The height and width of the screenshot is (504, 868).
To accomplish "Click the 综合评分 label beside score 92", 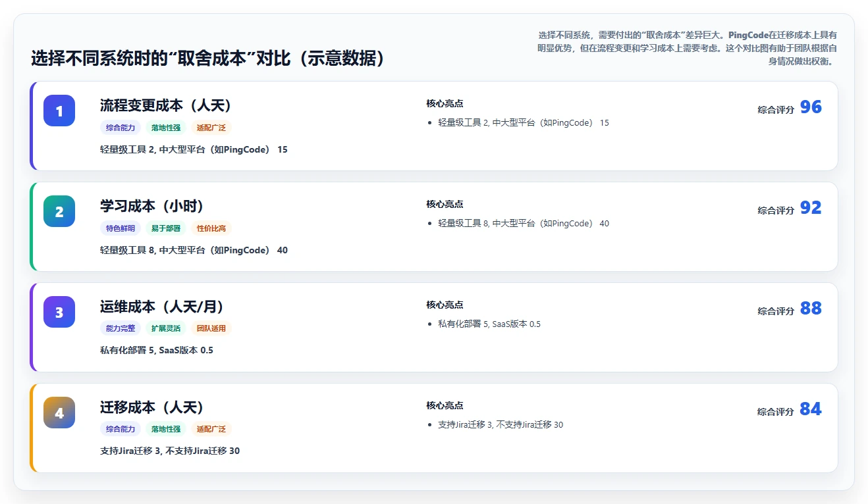I will [x=776, y=211].
